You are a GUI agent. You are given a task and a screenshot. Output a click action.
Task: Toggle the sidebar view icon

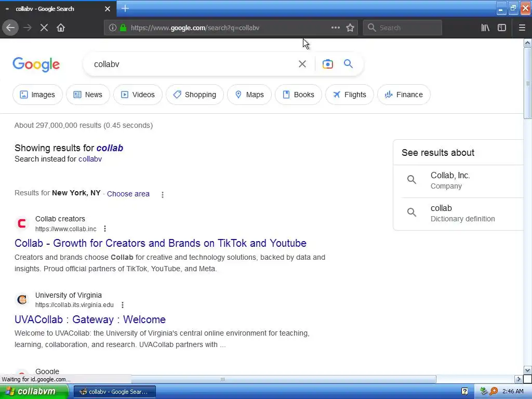click(x=502, y=28)
